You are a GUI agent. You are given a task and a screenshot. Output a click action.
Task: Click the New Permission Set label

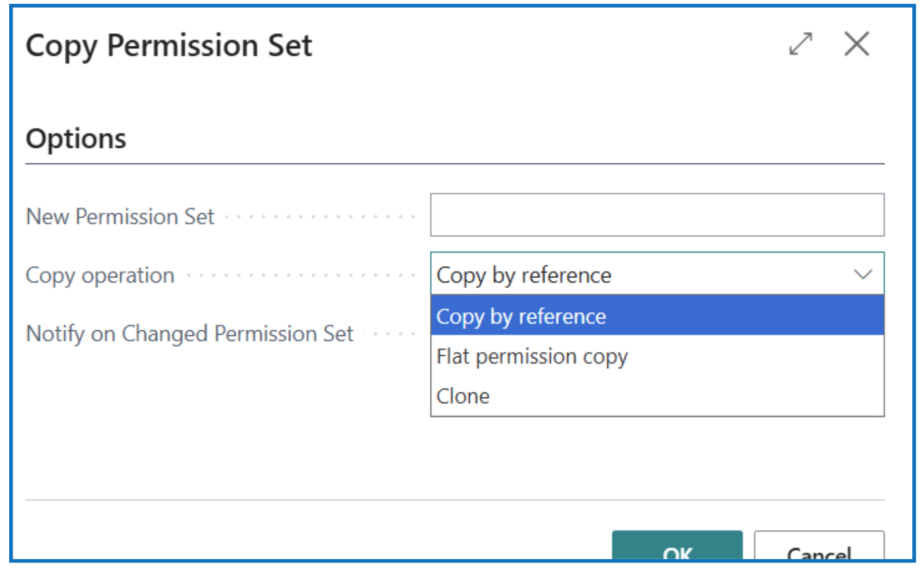120,216
